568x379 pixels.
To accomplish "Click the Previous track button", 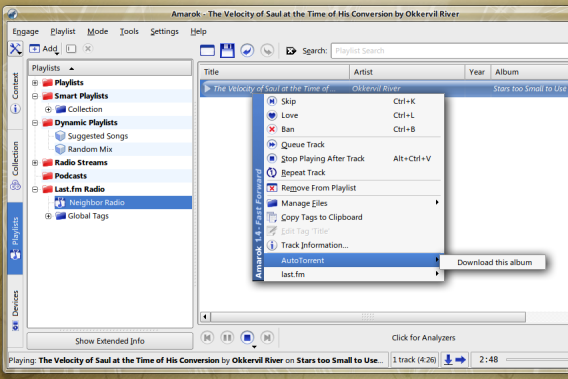I will point(207,338).
